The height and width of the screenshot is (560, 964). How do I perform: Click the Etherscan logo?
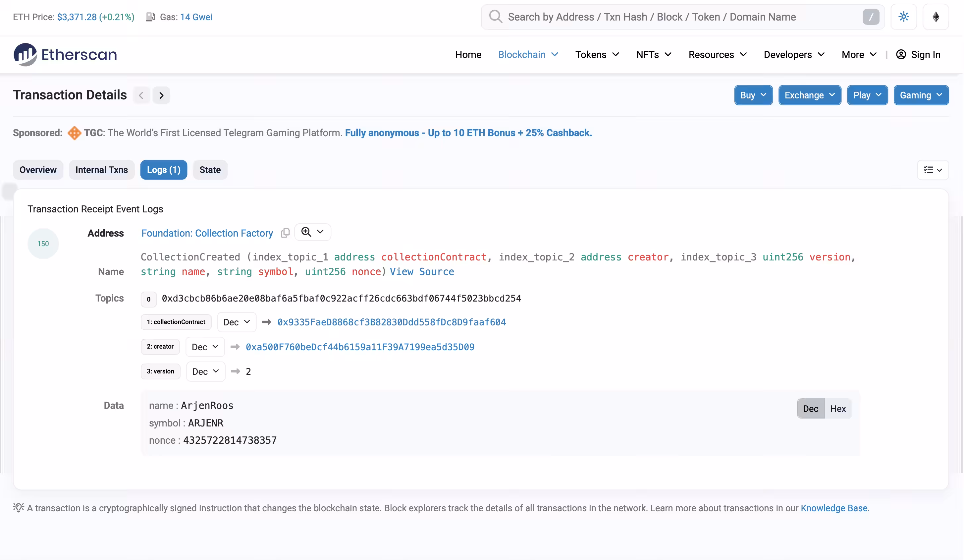point(65,55)
